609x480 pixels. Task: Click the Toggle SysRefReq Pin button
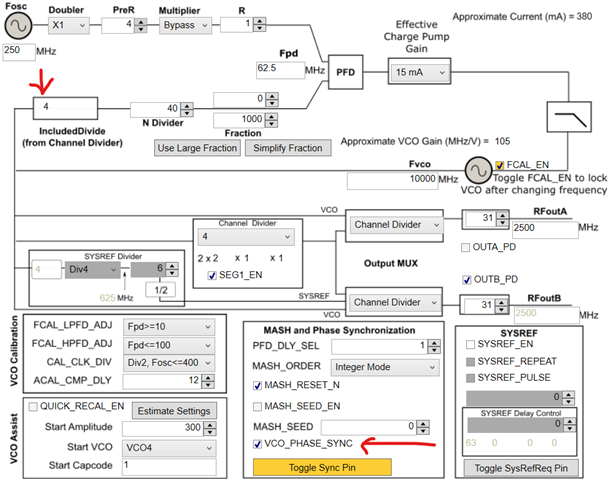click(521, 468)
